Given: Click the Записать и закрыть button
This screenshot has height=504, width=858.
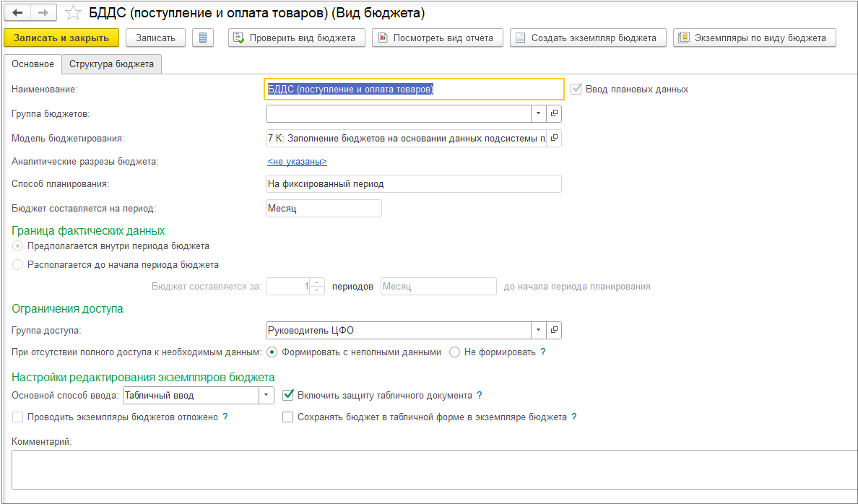Looking at the screenshot, I should point(61,38).
